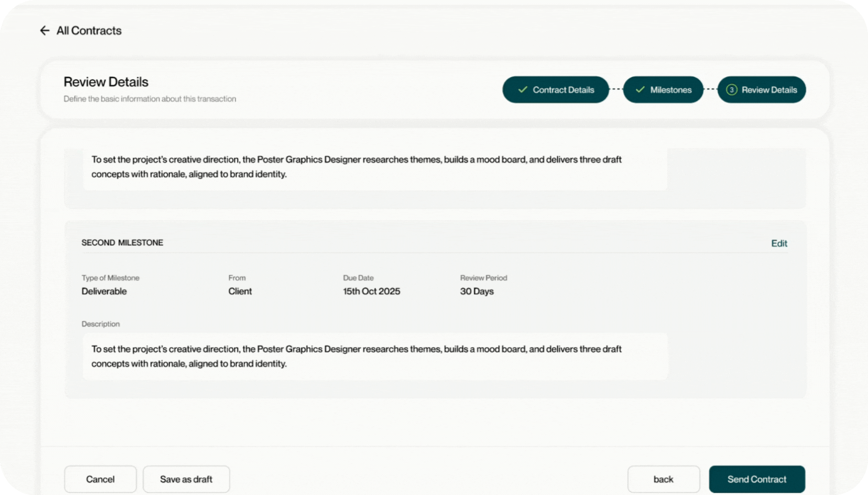Click the Review Period value 30 Days
The width and height of the screenshot is (868, 495).
coord(477,291)
